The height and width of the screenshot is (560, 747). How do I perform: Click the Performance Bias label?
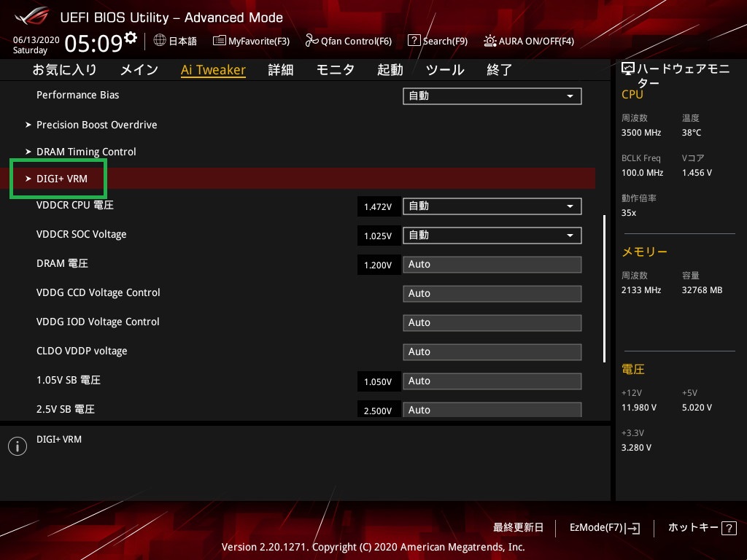click(x=77, y=95)
